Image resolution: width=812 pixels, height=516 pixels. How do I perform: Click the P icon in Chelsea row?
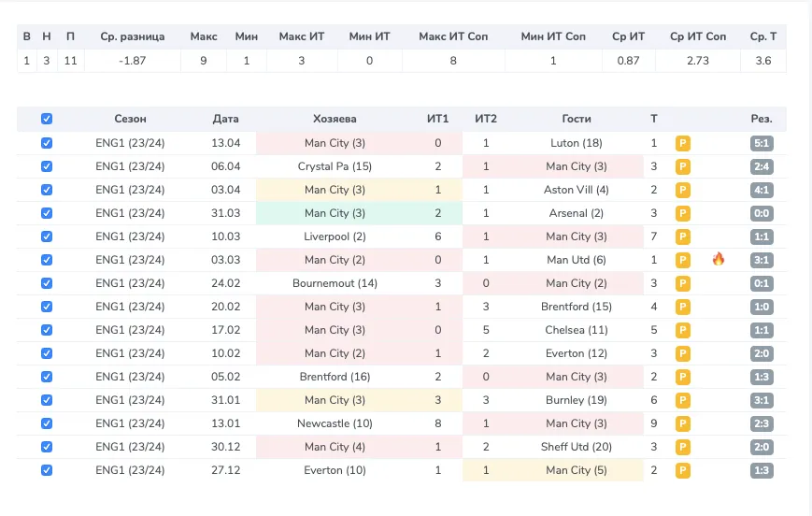(682, 330)
